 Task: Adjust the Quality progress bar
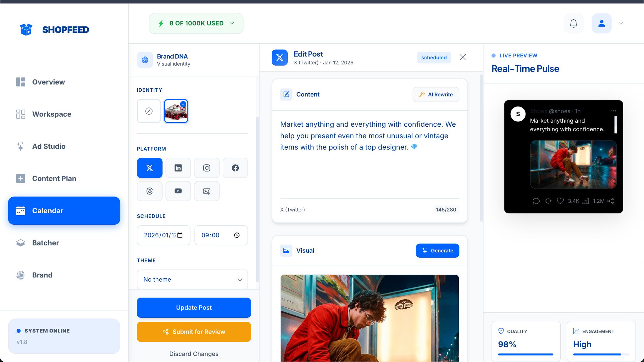tap(526, 354)
